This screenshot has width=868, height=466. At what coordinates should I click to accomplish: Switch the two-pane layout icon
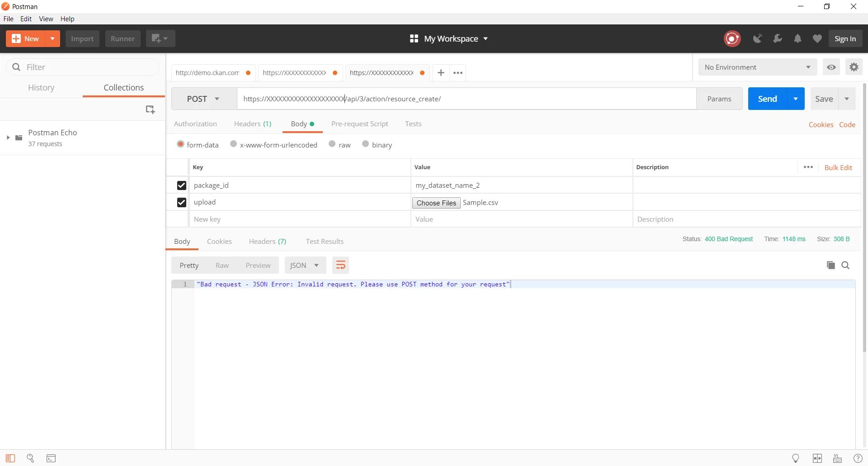817,458
